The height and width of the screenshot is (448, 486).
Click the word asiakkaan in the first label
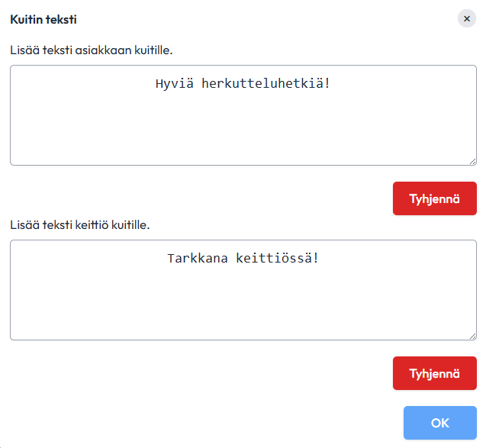103,50
